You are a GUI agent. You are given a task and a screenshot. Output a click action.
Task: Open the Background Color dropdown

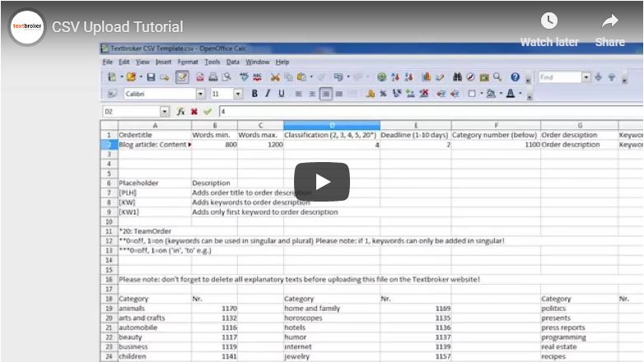point(501,94)
